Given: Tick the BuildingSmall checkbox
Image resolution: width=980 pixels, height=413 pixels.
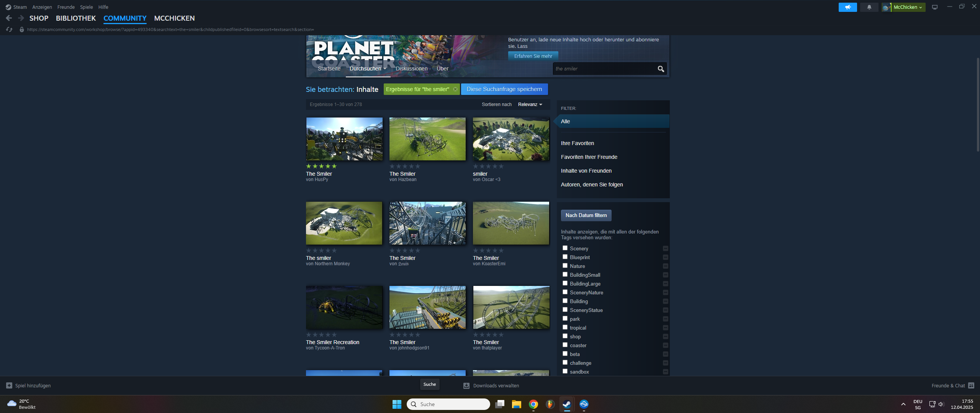Looking at the screenshot, I should 564,274.
